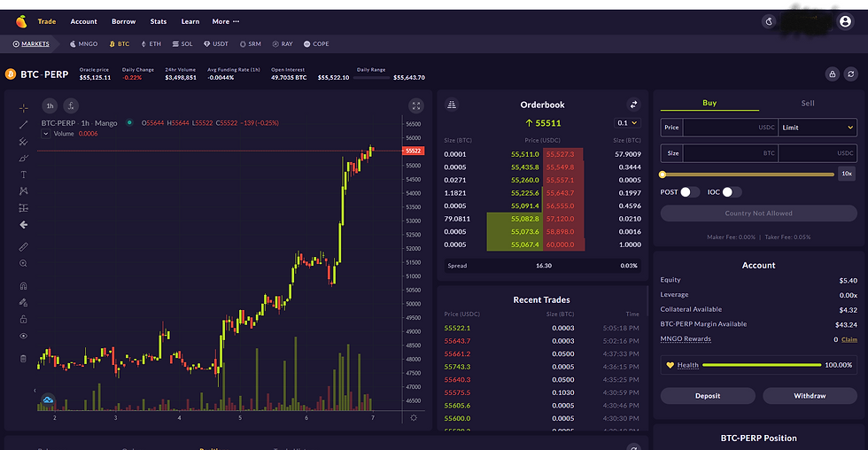868x450 pixels.
Task: Click the moon theme toggle icon
Action: pyautogui.click(x=769, y=21)
